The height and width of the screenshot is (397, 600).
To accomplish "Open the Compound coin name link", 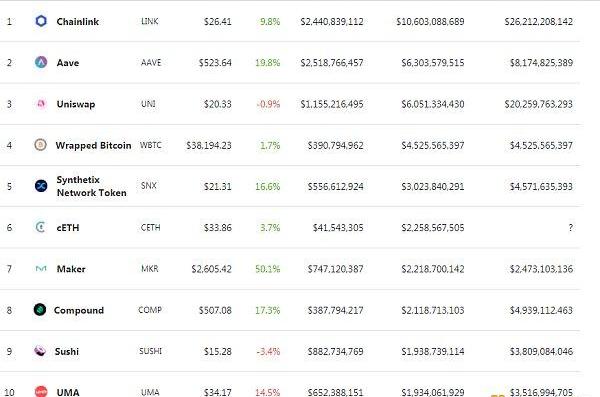I will click(x=79, y=310).
